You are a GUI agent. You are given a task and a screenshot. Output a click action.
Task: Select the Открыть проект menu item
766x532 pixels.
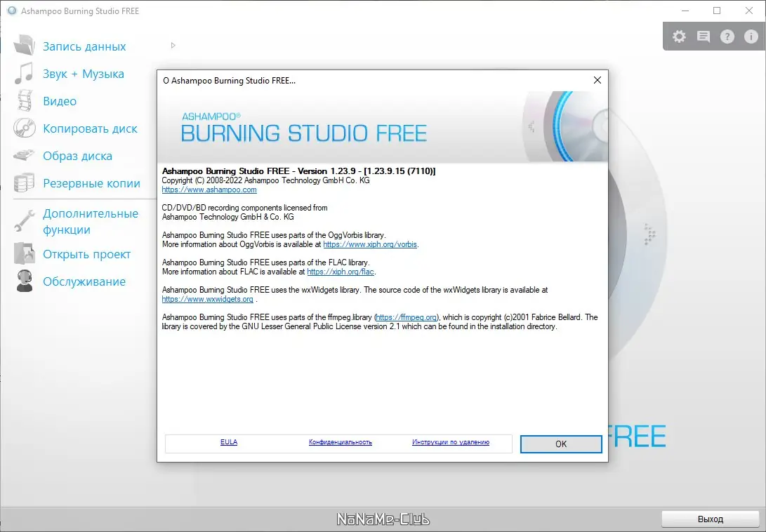tap(87, 254)
